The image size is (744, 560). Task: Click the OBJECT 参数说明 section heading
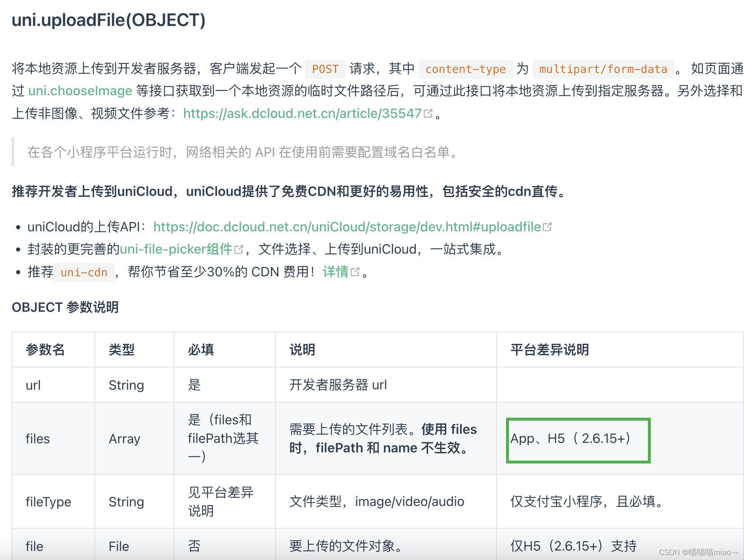[65, 307]
